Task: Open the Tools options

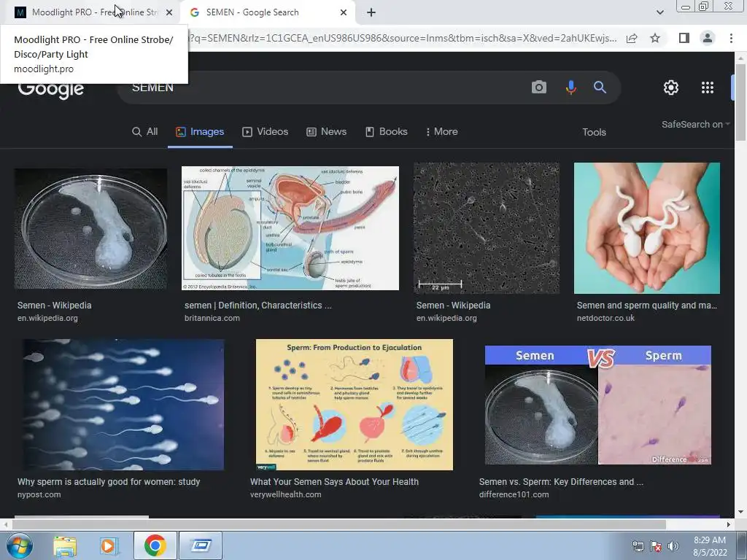Action: [594, 133]
